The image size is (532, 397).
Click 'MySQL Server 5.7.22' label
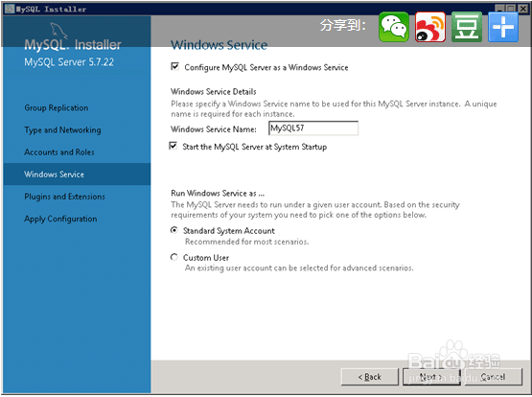click(x=69, y=62)
